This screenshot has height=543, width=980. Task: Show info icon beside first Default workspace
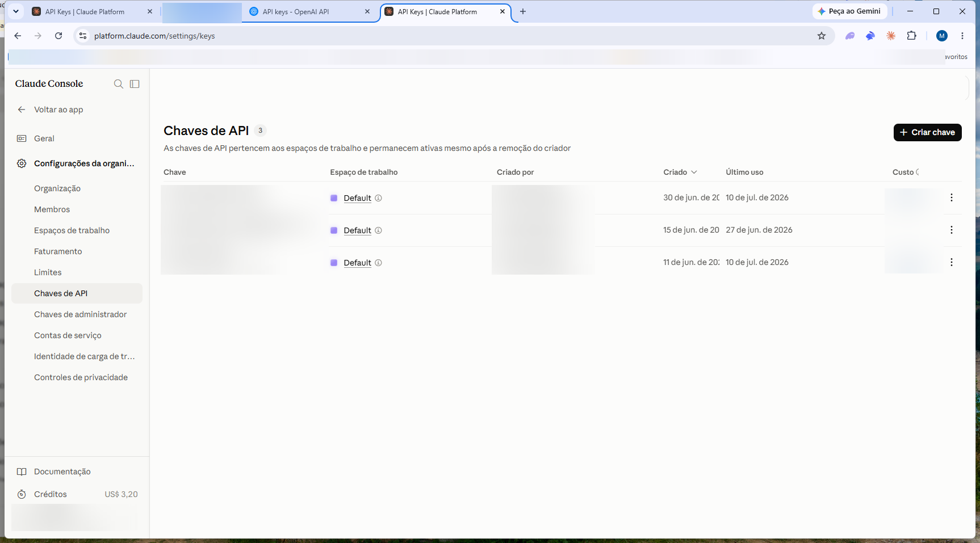378,198
